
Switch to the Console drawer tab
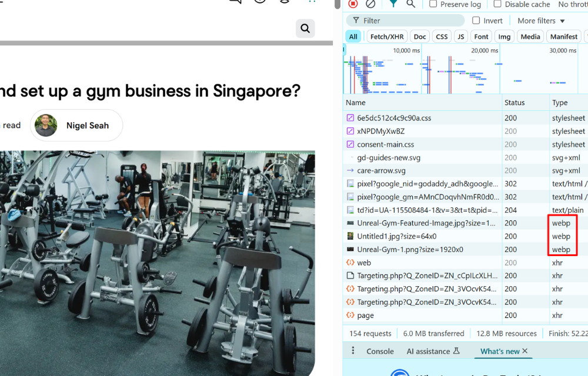tap(380, 351)
